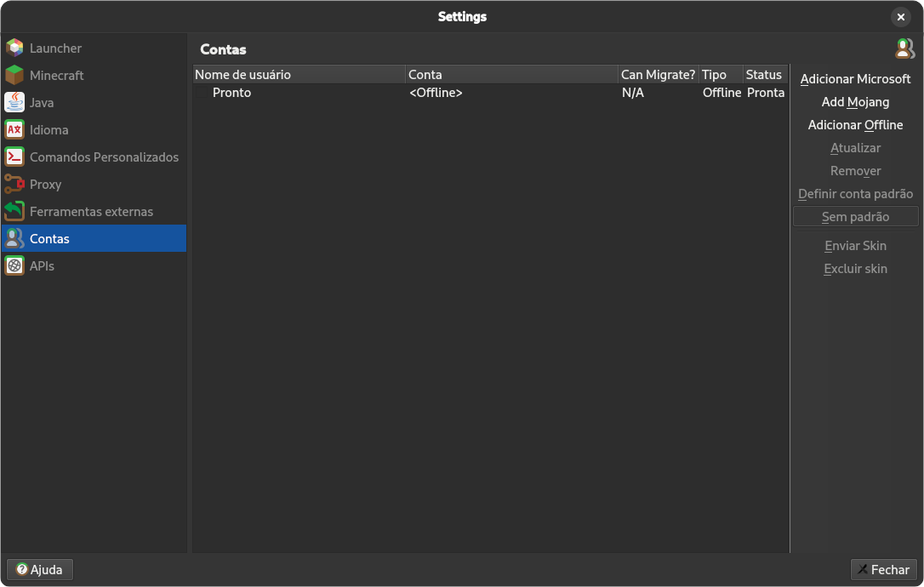
Task: Click the Java coffee cup icon
Action: [14, 102]
